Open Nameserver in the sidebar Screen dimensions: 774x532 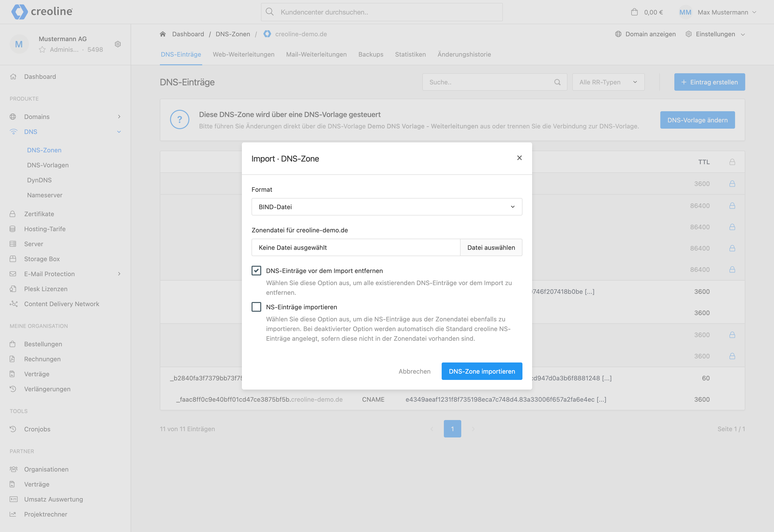[x=45, y=195]
